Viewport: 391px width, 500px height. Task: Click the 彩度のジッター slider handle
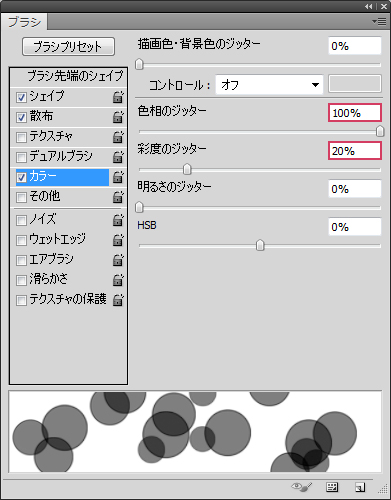point(187,169)
